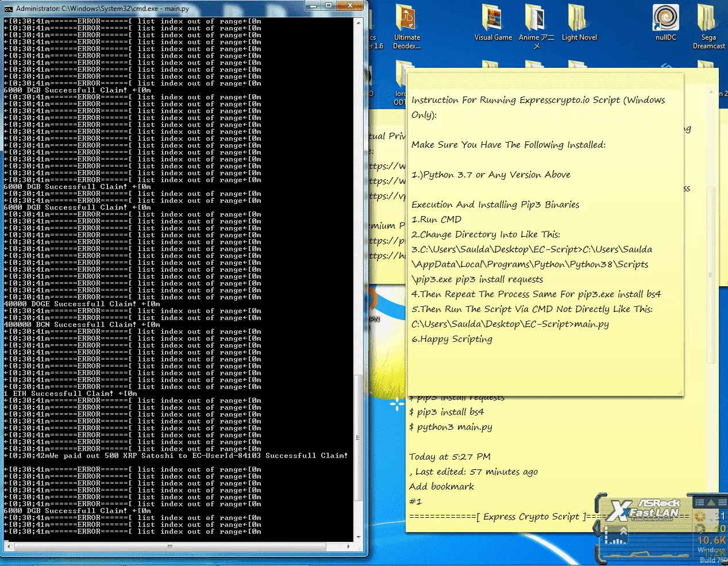Select the Visual Game desktop folder
This screenshot has height=566, width=728.
coord(493,23)
